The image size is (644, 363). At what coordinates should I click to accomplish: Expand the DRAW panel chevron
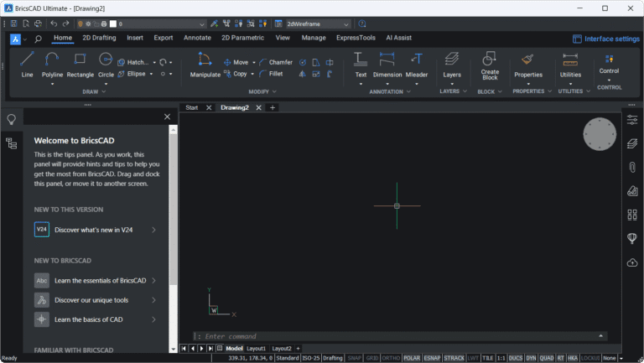pos(104,91)
